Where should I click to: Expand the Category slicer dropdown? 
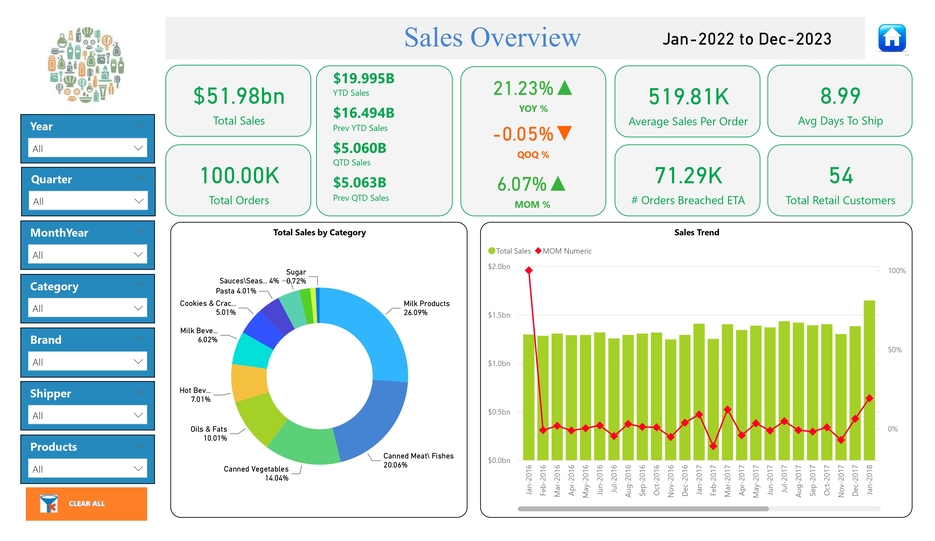(88, 308)
